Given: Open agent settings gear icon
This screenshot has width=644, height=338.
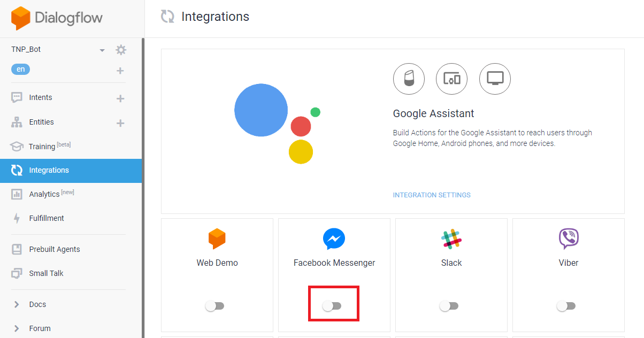Looking at the screenshot, I should (x=121, y=50).
